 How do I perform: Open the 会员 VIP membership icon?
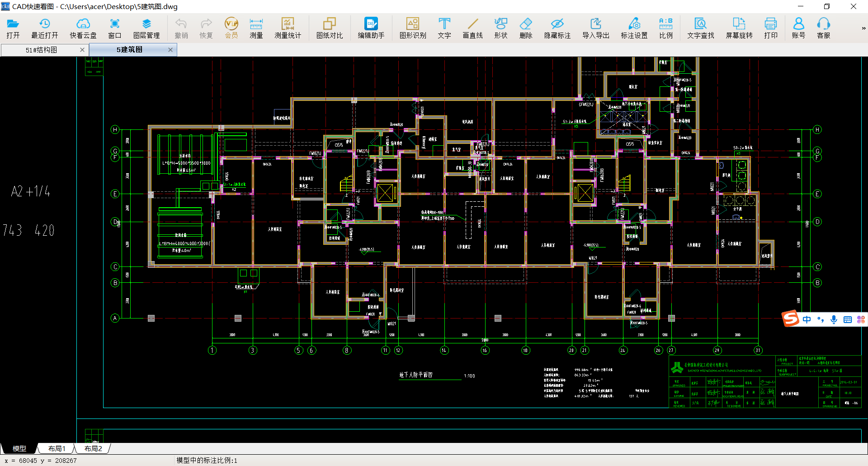[x=231, y=29]
